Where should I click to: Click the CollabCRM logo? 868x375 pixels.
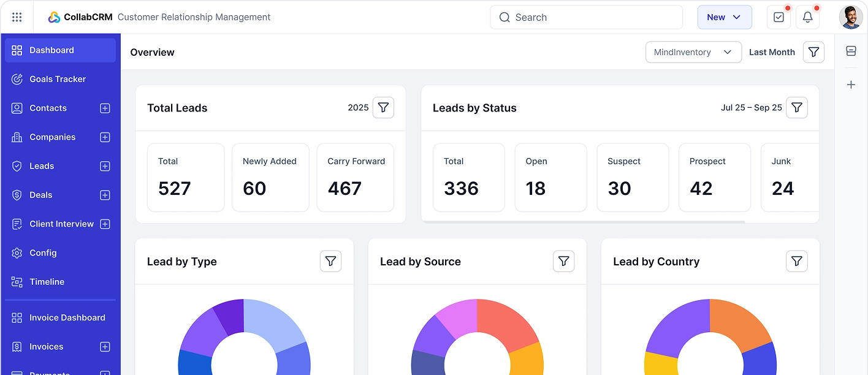(x=79, y=17)
